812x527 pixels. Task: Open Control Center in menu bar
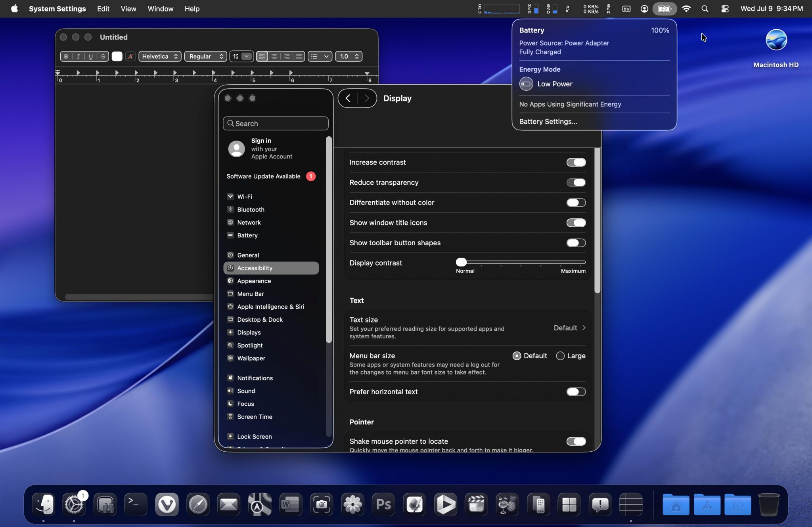pyautogui.click(x=725, y=9)
